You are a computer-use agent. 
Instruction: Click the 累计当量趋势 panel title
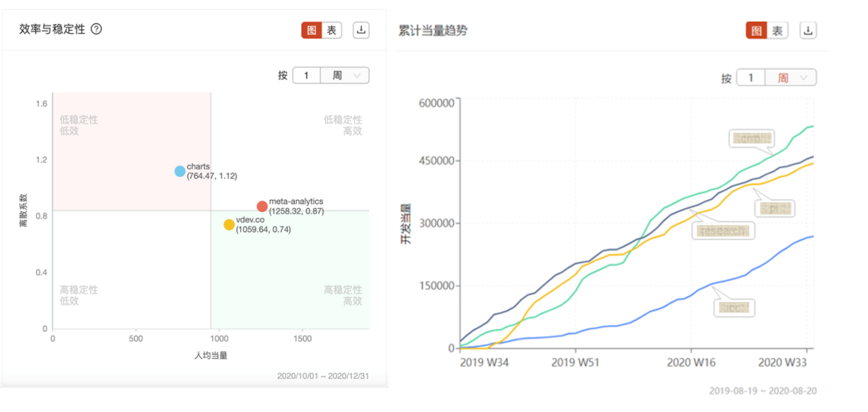pyautogui.click(x=433, y=31)
